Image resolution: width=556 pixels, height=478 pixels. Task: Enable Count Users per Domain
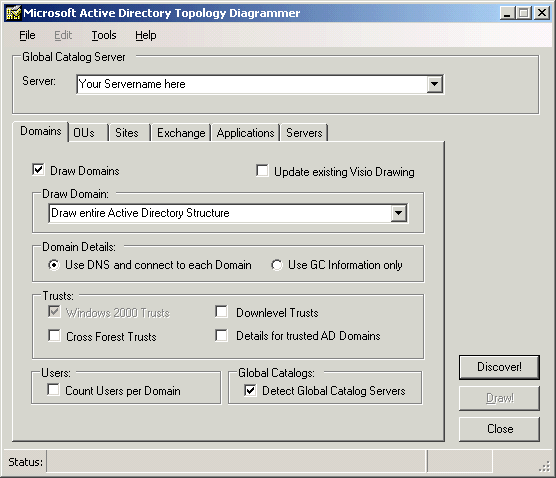pos(53,390)
